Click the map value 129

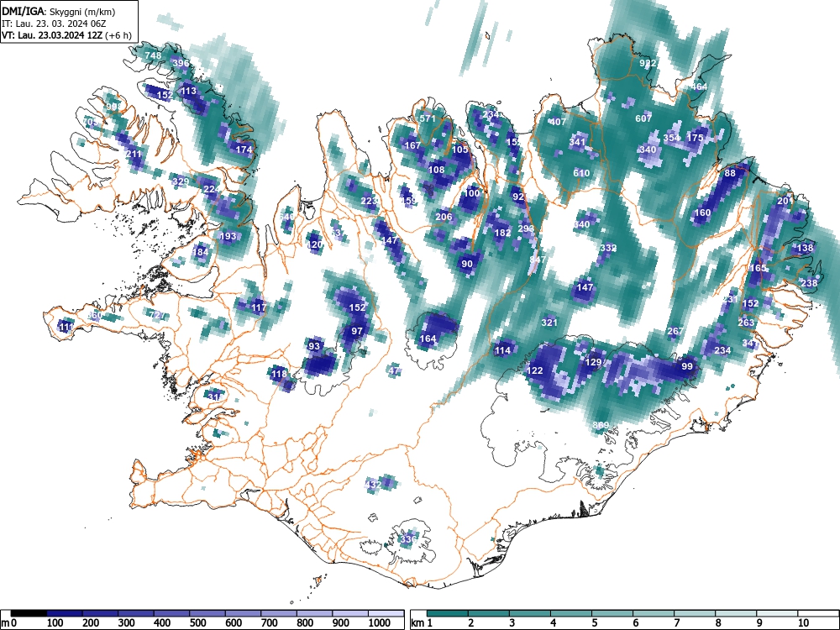(x=593, y=362)
